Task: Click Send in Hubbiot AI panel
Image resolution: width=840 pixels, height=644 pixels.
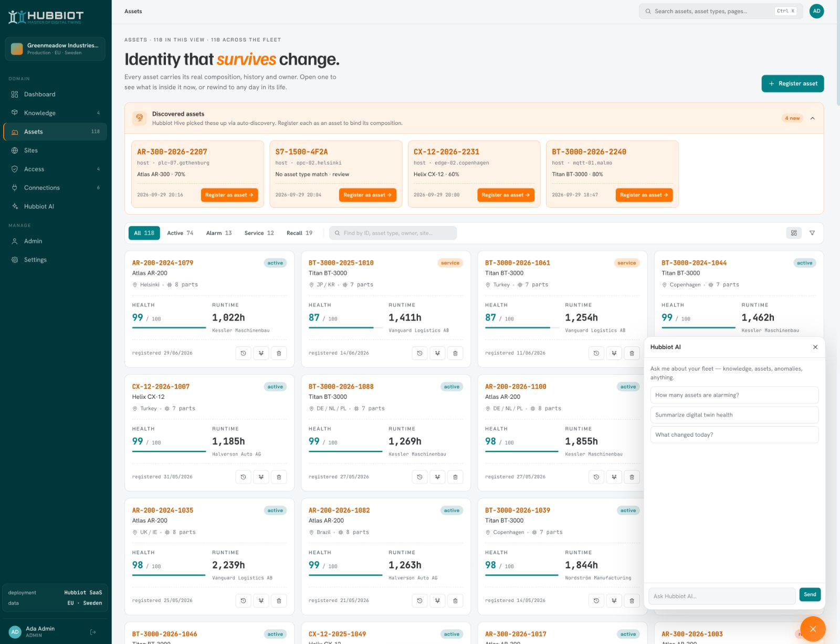Action: 810,595
